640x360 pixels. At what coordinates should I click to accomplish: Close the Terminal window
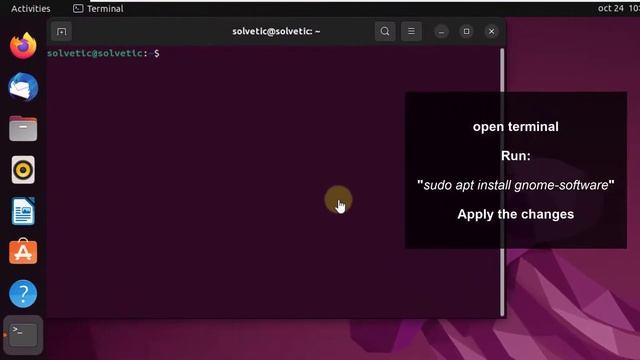tap(491, 31)
